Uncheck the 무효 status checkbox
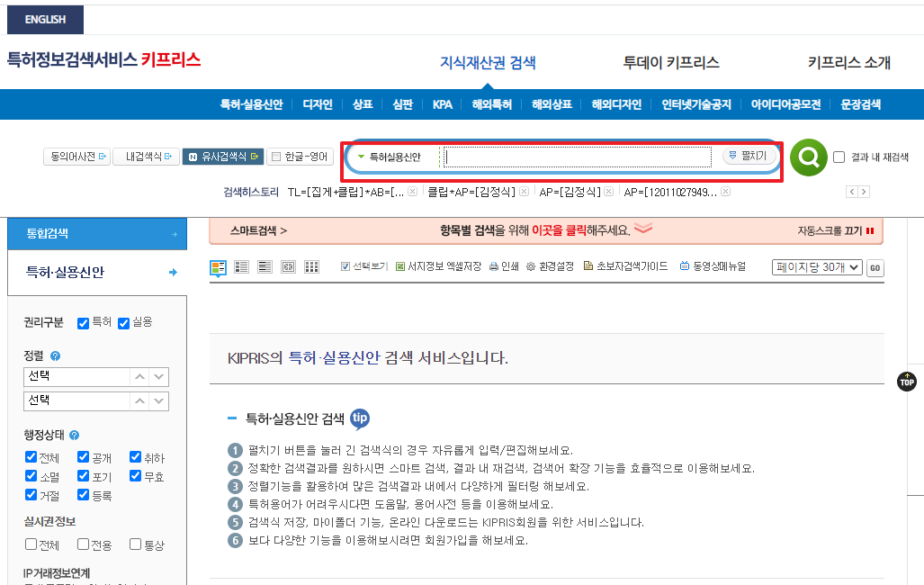 coord(136,476)
